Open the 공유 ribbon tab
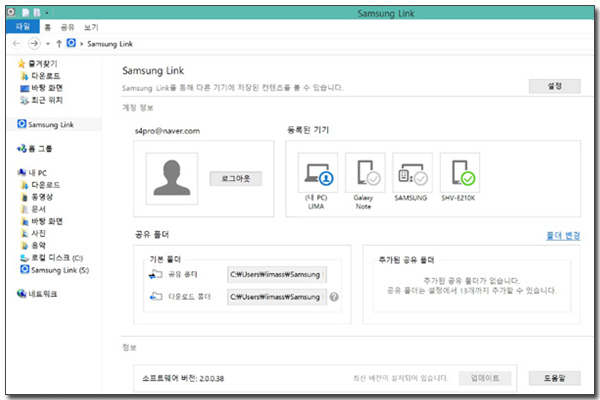This screenshot has width=600, height=400. point(69,28)
